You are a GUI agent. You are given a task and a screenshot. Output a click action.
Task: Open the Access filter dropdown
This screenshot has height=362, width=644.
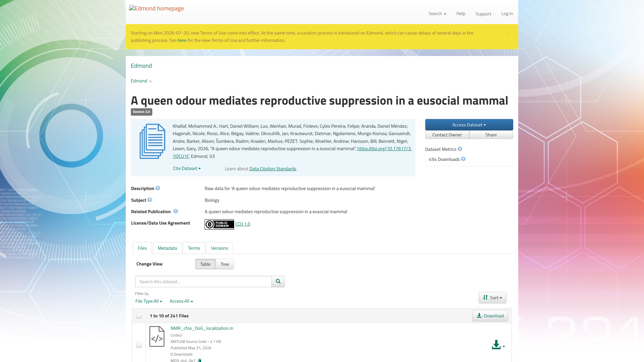pyautogui.click(x=181, y=301)
